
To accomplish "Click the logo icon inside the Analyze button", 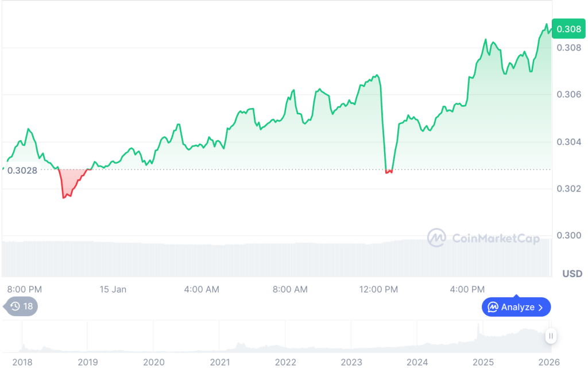I will click(493, 307).
